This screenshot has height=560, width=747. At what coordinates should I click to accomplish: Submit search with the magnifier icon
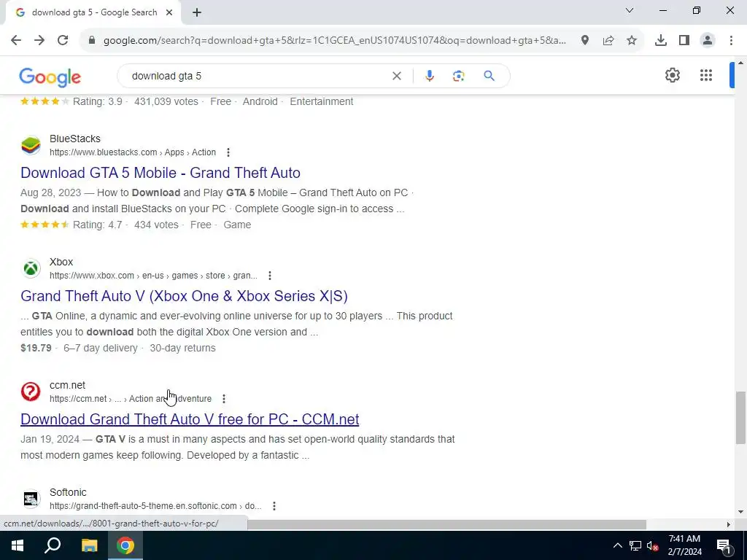tap(489, 76)
